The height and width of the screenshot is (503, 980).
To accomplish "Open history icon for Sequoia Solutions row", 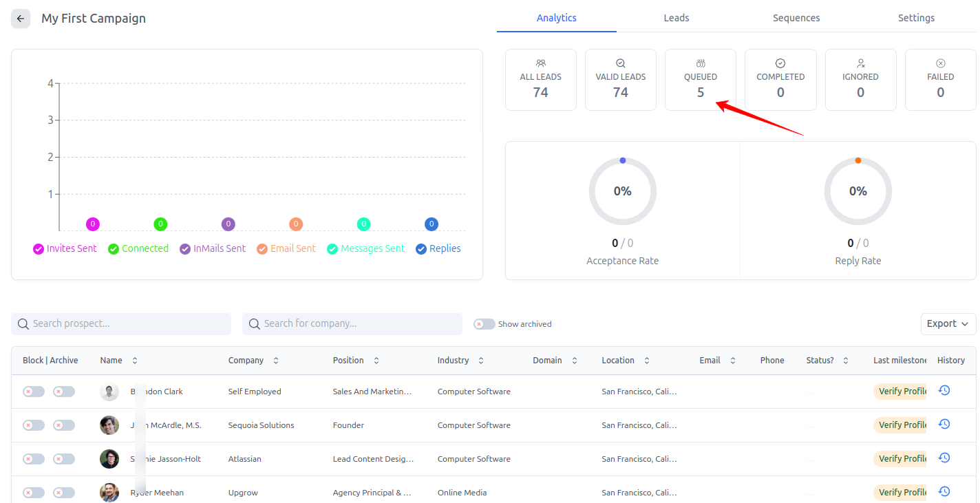I will [944, 425].
